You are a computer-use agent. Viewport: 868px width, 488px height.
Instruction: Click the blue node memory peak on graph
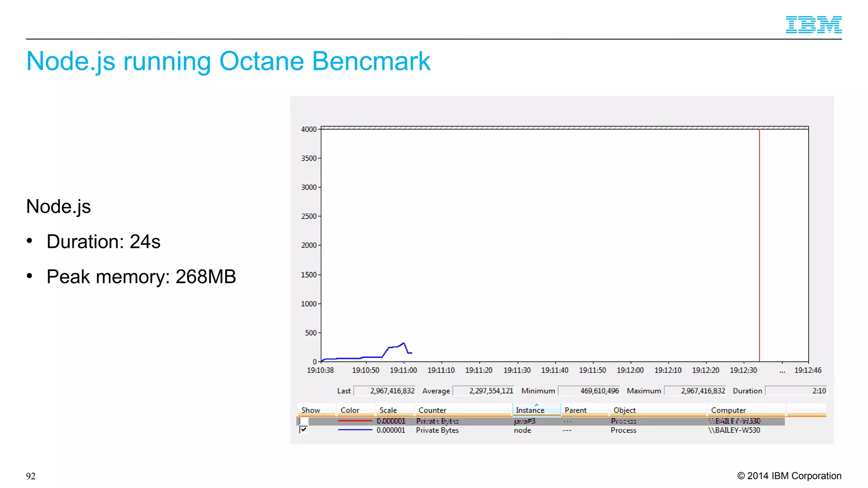(403, 343)
